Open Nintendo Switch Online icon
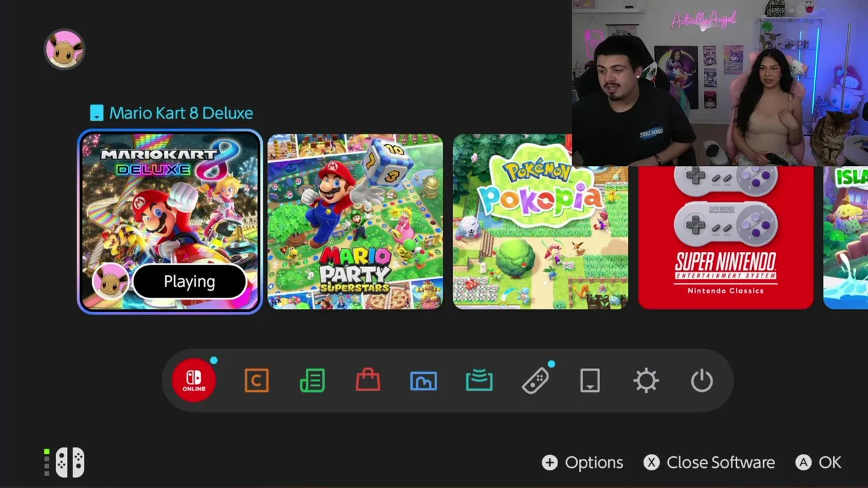868x488 pixels. tap(194, 380)
